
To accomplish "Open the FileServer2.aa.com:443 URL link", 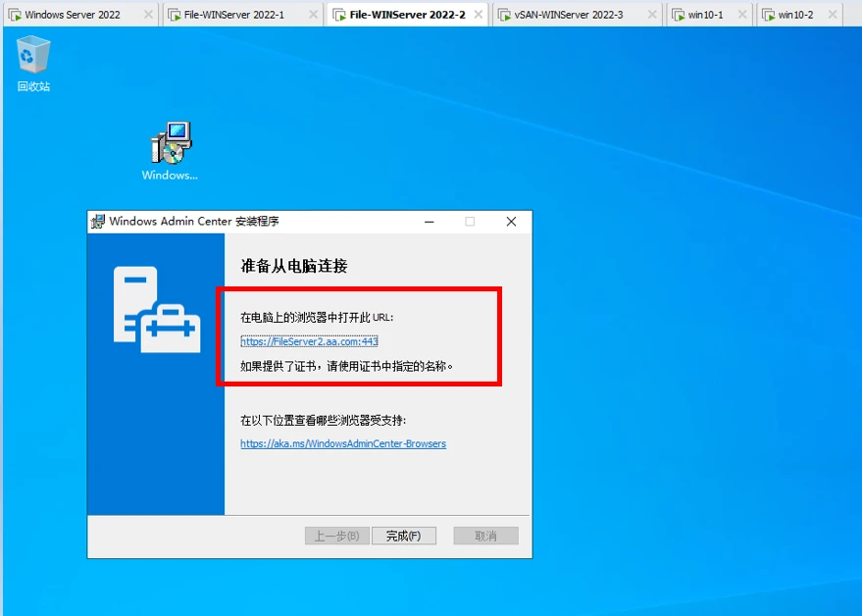I will click(309, 341).
